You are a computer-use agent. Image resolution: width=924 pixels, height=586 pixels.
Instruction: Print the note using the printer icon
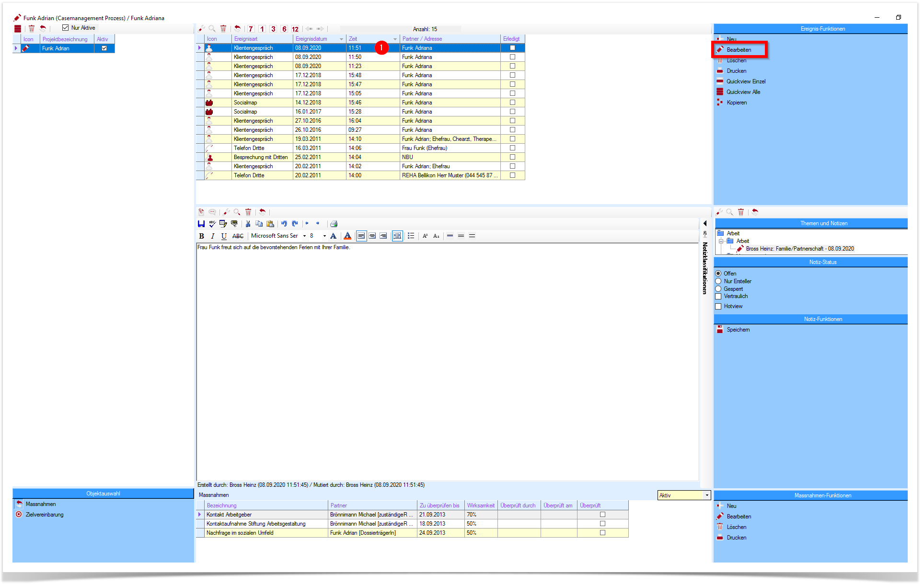coord(334,224)
